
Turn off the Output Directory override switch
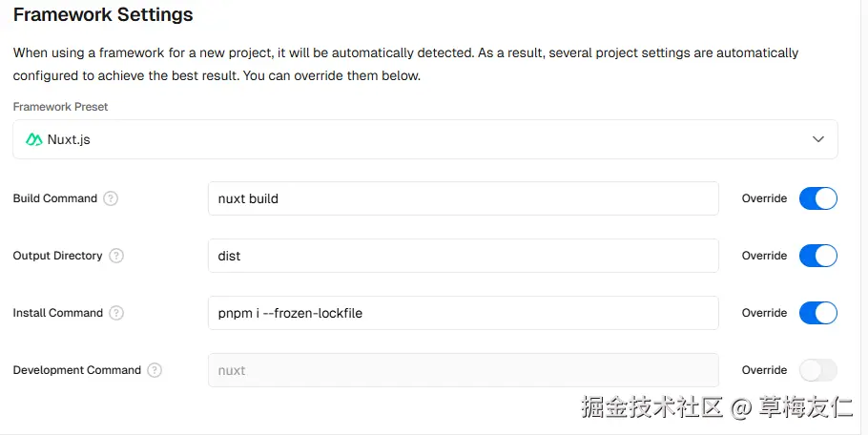coord(817,256)
